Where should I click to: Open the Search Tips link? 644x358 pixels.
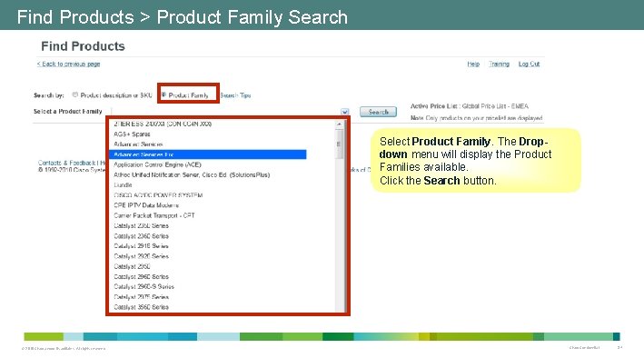click(x=235, y=95)
